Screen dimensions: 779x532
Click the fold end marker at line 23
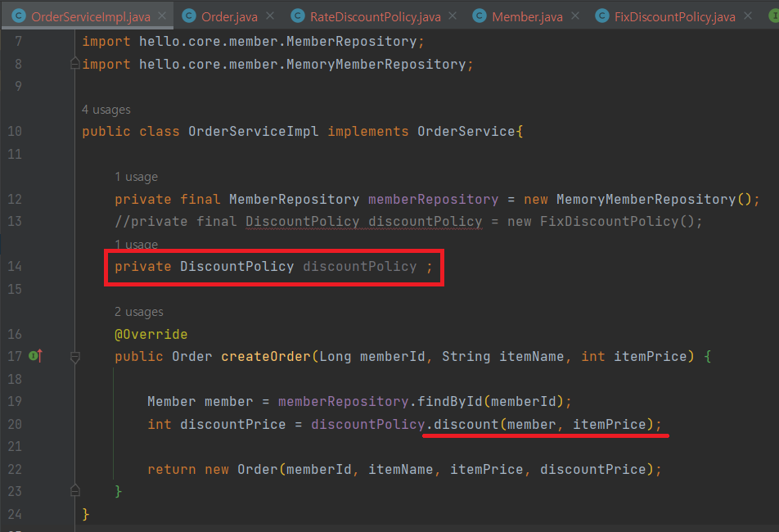75,491
